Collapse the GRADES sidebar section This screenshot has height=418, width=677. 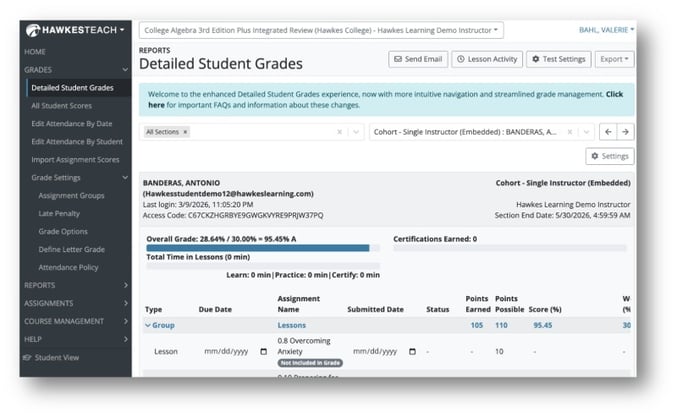tap(125, 70)
